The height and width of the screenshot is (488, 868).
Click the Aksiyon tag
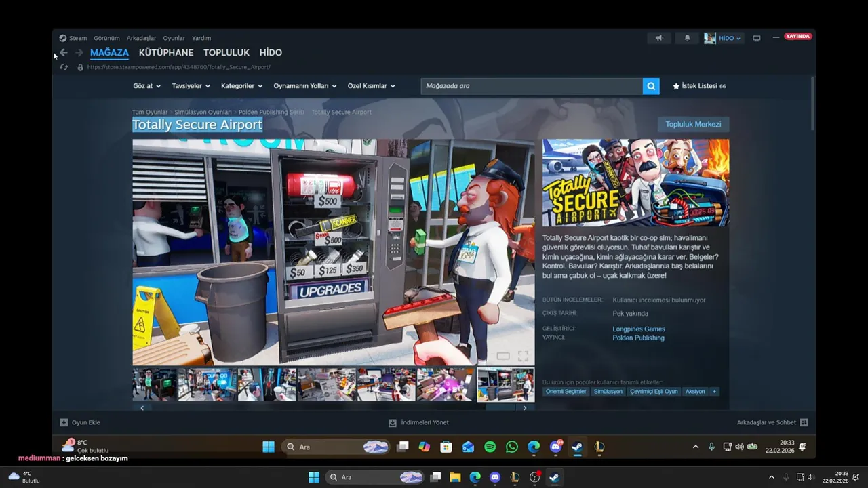click(x=695, y=391)
